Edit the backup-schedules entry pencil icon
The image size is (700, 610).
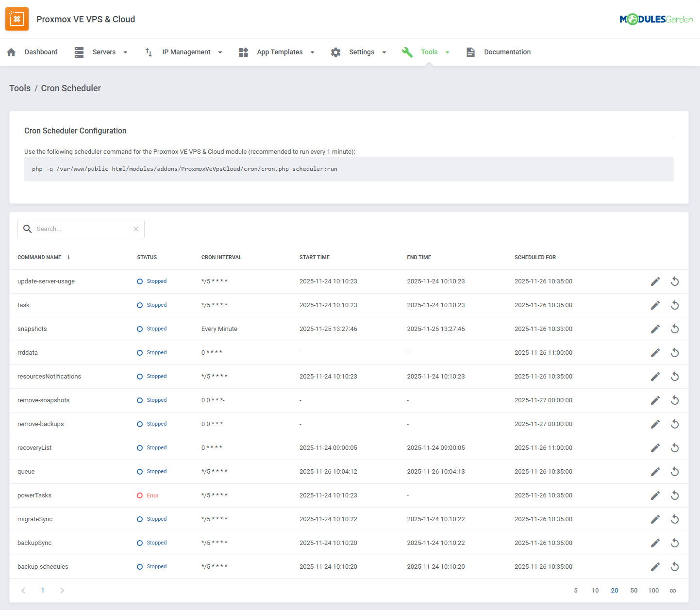(x=655, y=566)
